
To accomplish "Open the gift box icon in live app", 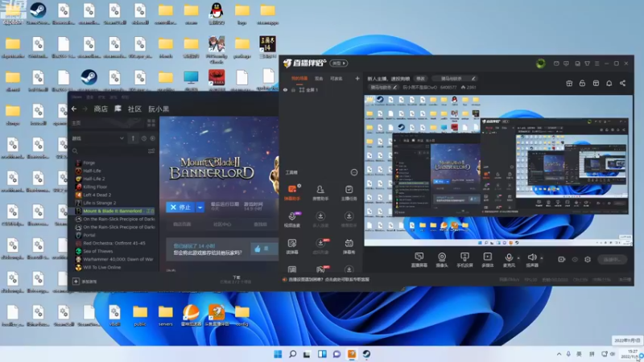I will pos(569,84).
